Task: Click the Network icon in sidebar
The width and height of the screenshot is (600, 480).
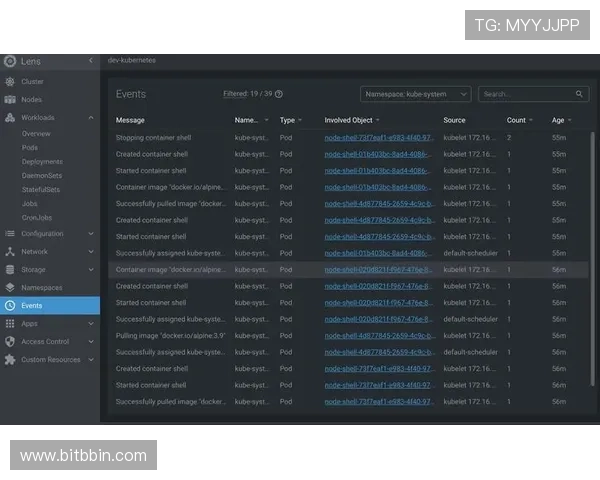Action: (x=10, y=252)
